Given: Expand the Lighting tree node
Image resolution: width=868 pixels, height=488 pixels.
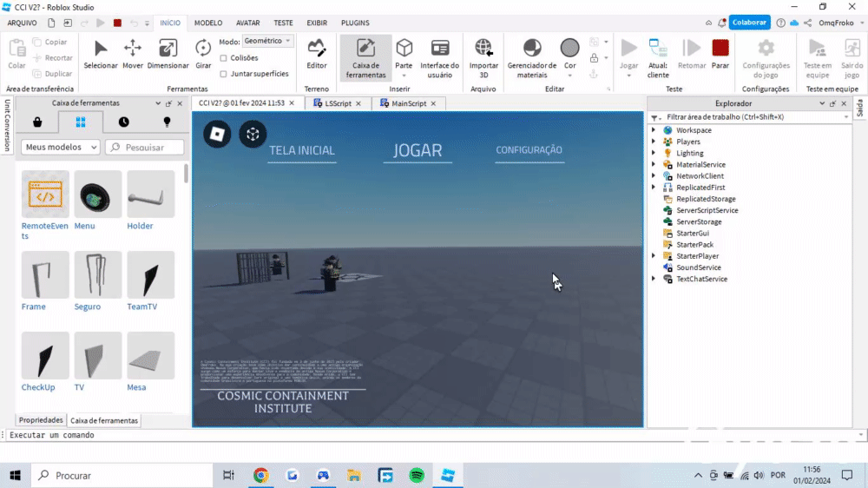Looking at the screenshot, I should 654,153.
